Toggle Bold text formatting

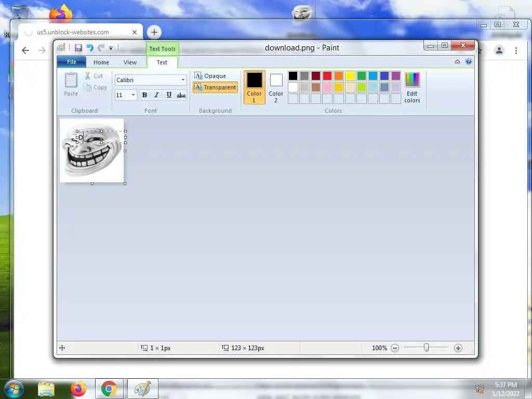144,95
